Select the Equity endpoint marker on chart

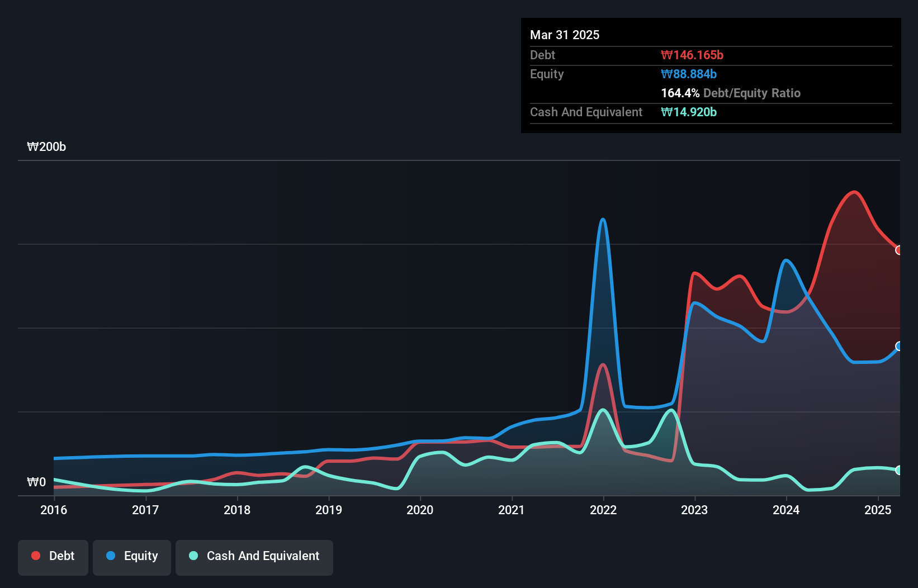tap(899, 346)
